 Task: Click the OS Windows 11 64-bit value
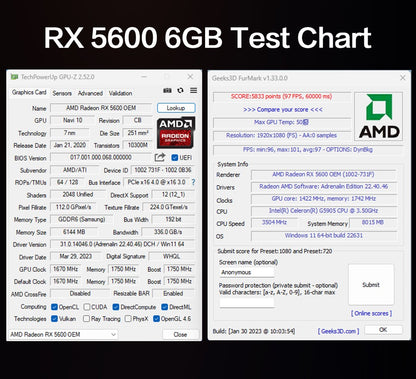pyautogui.click(x=323, y=236)
